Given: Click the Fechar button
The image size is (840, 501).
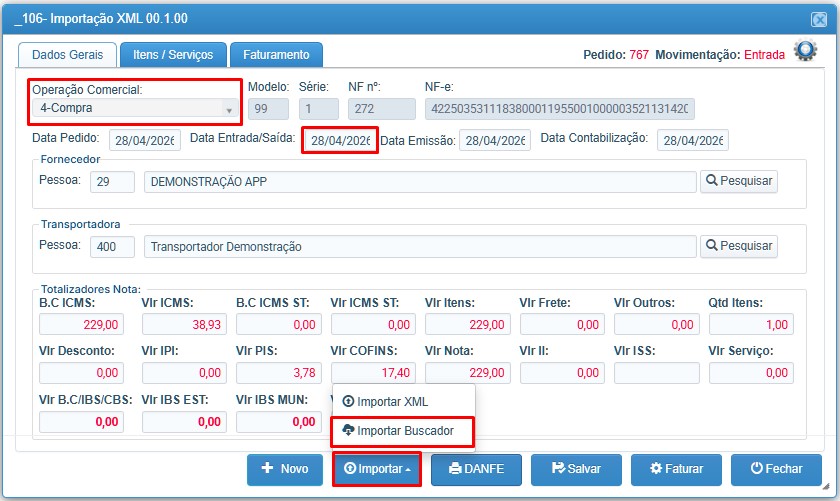Looking at the screenshot, I should coord(776,469).
